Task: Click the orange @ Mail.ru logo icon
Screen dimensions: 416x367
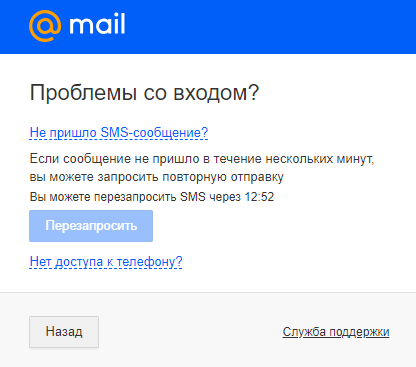Action: coord(45,26)
